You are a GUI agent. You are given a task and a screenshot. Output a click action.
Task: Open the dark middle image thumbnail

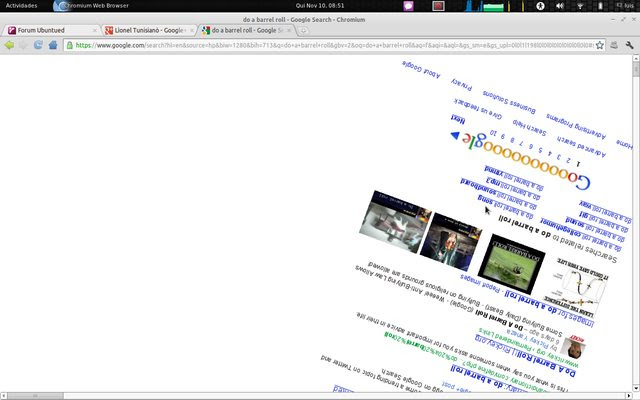[451, 242]
